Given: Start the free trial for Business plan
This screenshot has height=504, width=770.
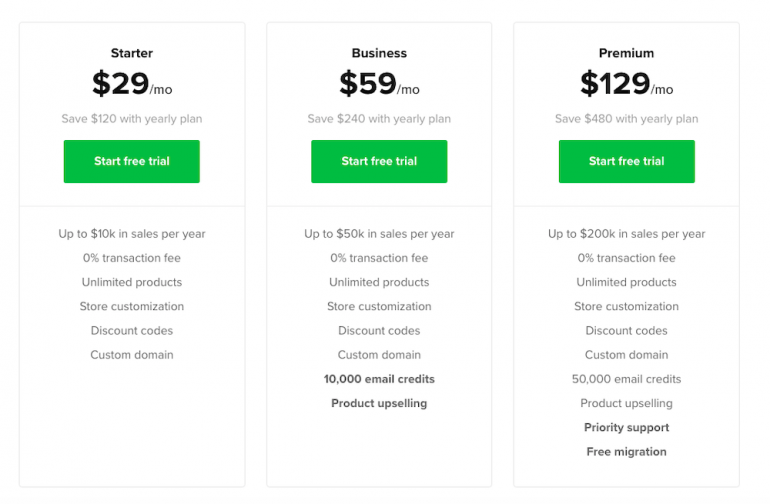Looking at the screenshot, I should click(x=379, y=161).
